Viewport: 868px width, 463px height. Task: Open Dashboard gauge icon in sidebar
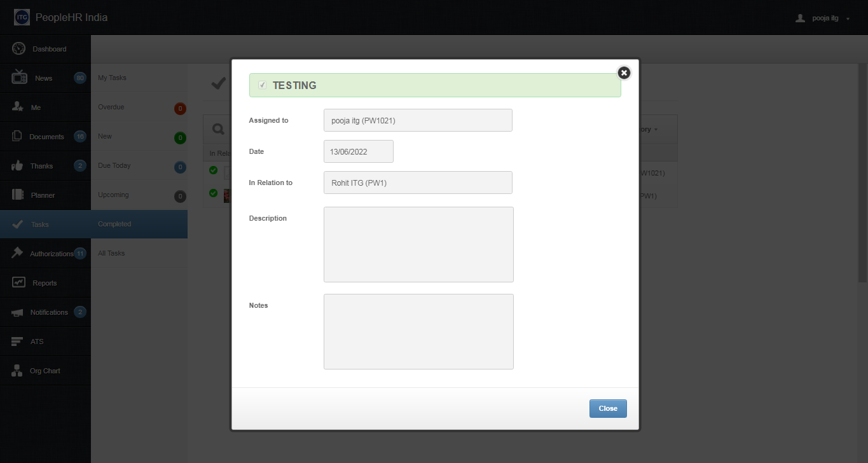(18, 48)
